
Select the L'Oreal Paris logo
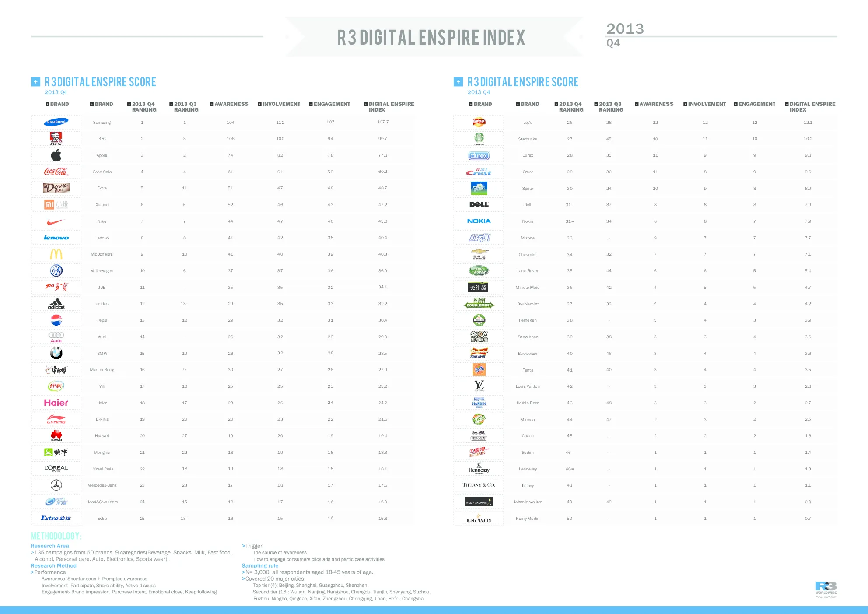point(56,468)
